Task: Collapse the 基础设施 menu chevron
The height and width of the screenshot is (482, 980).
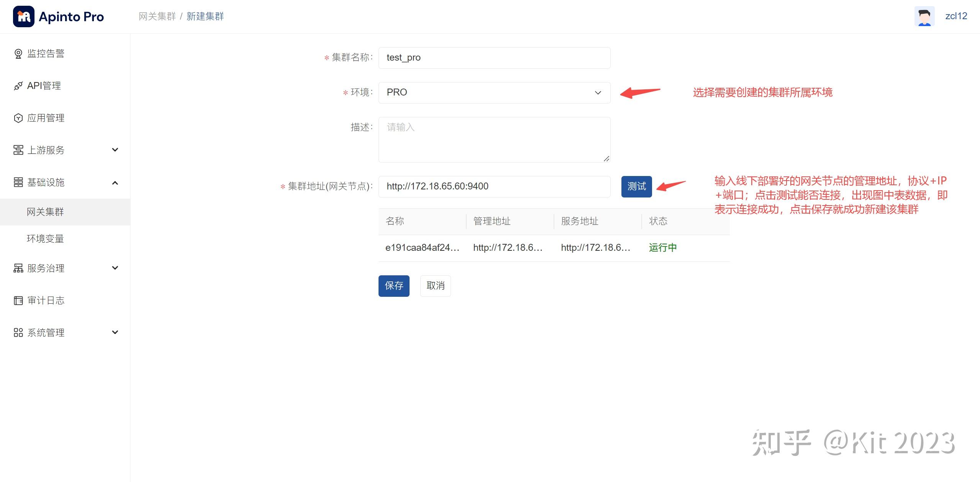Action: (115, 183)
